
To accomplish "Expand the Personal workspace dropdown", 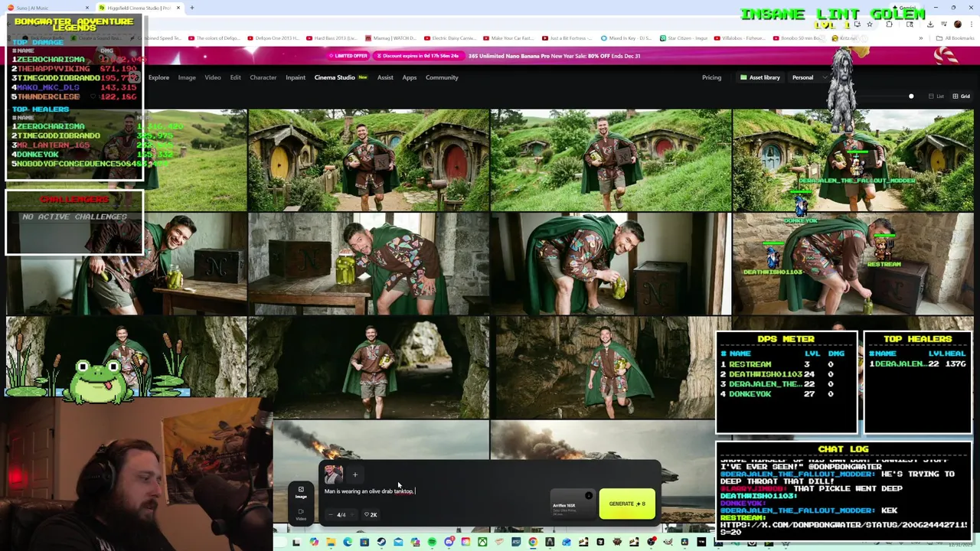I will pyautogui.click(x=808, y=77).
